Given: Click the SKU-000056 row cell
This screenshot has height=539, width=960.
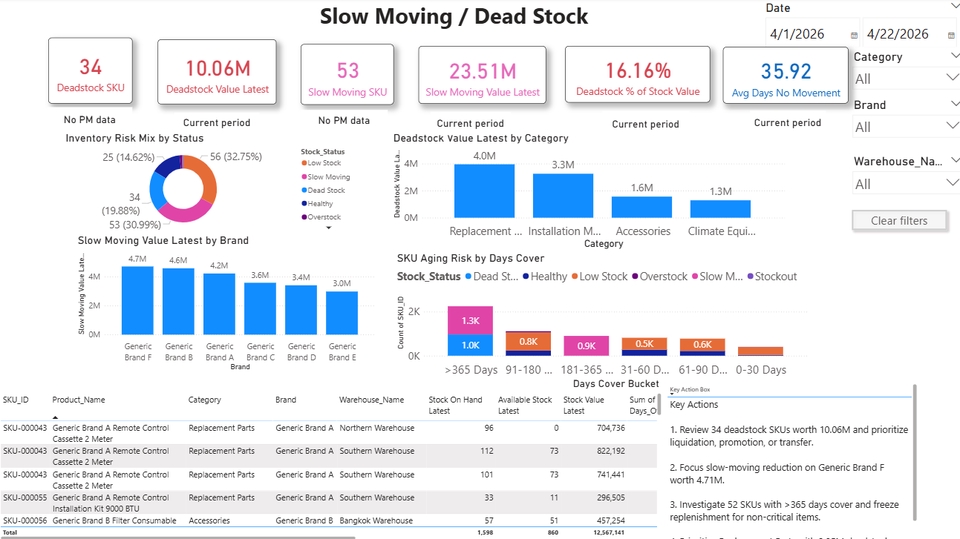Looking at the screenshot, I should [x=24, y=521].
